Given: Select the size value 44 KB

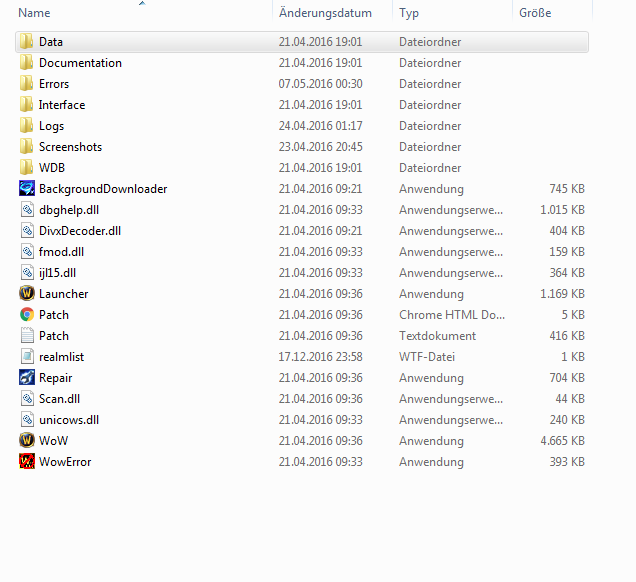Looking at the screenshot, I should pyautogui.click(x=570, y=399).
